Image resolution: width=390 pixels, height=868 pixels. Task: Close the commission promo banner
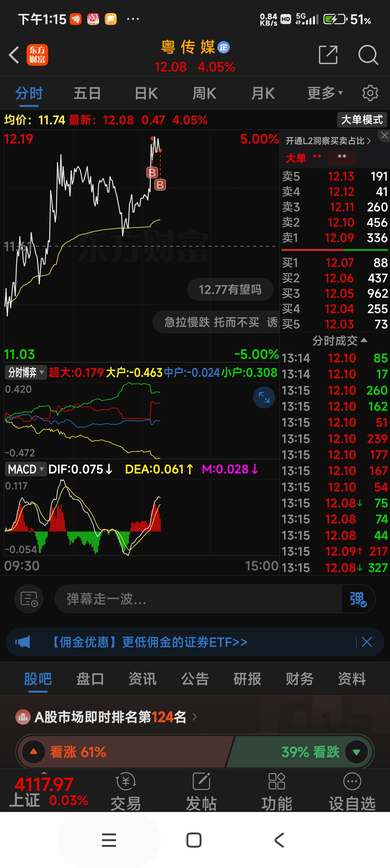pyautogui.click(x=366, y=642)
